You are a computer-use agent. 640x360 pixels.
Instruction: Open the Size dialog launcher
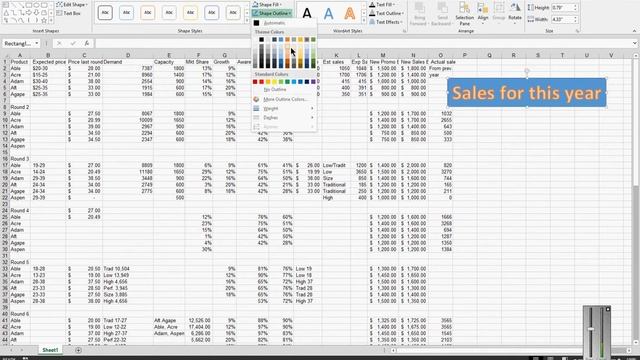[x=578, y=31]
